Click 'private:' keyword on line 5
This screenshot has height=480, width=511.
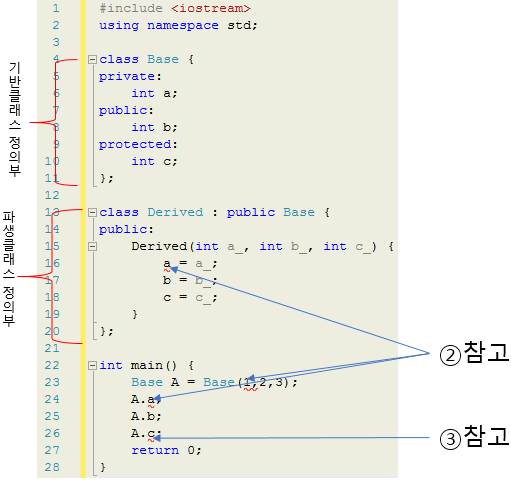130,77
